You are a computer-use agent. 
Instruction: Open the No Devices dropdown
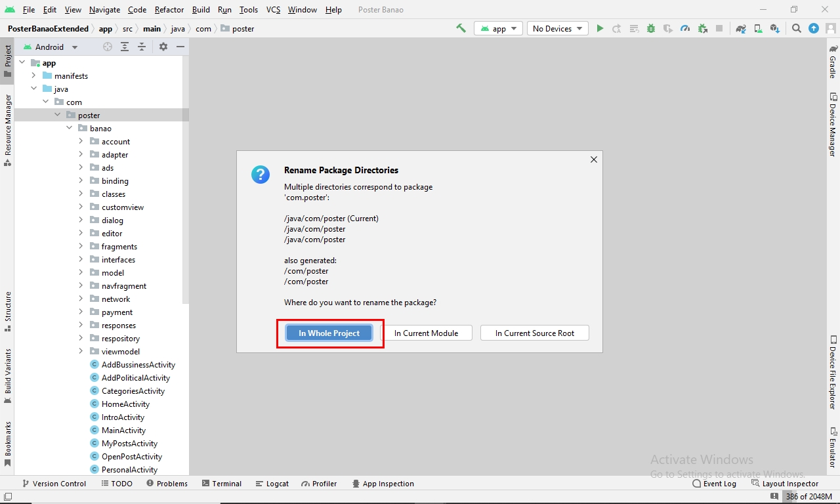coord(557,28)
